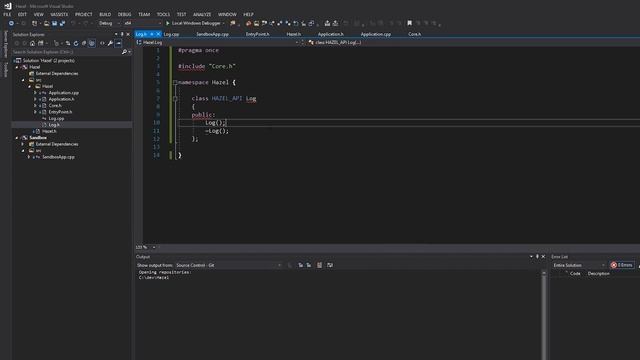The image size is (640, 360).
Task: Expand Application.cpp in Solution Explorer
Action: click(x=36, y=93)
